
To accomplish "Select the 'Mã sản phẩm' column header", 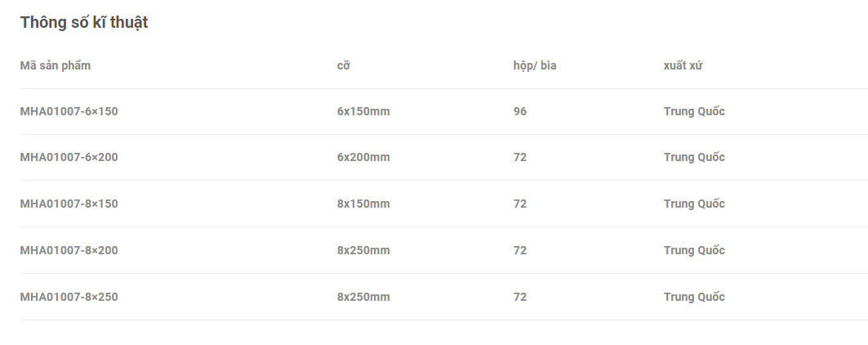I will tap(56, 65).
